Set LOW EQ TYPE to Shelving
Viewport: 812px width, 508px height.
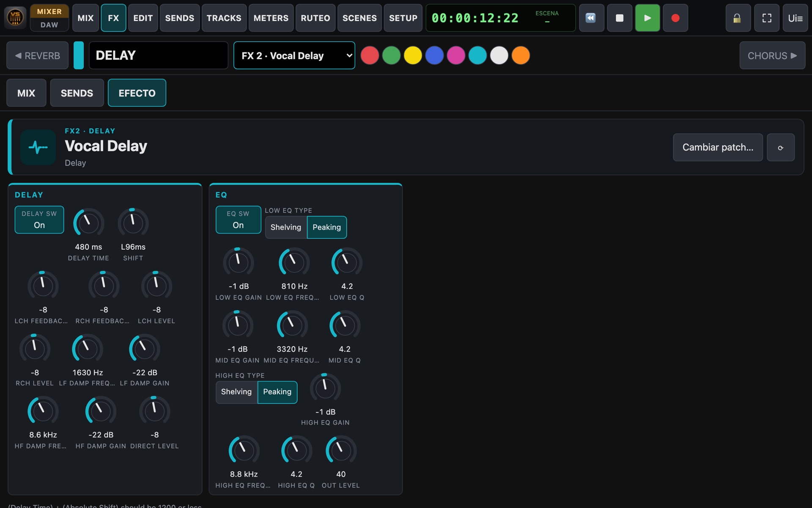point(286,227)
